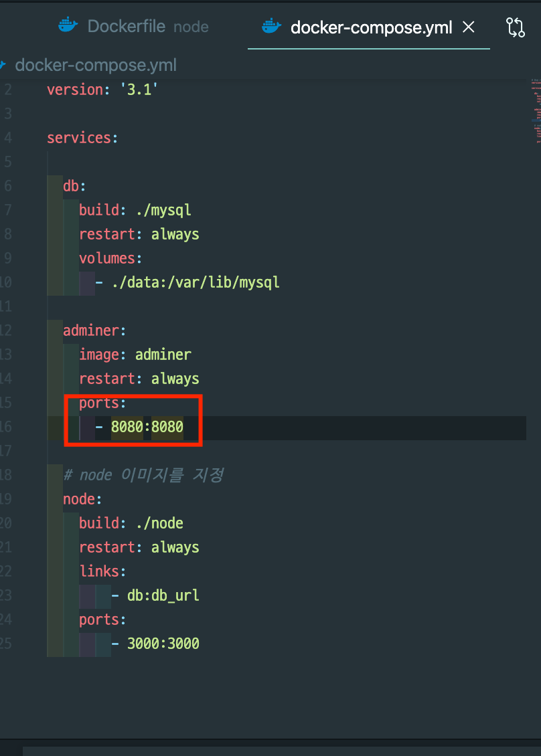Click the services key
The height and width of the screenshot is (756, 541).
pyautogui.click(x=78, y=138)
